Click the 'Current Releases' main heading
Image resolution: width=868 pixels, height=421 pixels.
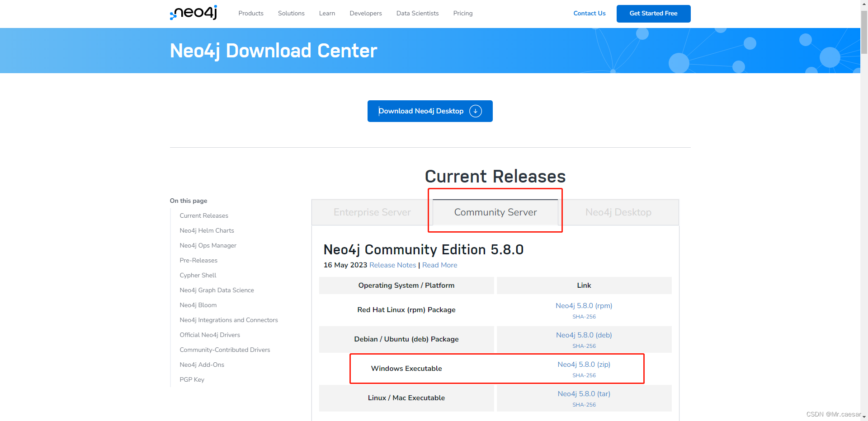point(495,176)
